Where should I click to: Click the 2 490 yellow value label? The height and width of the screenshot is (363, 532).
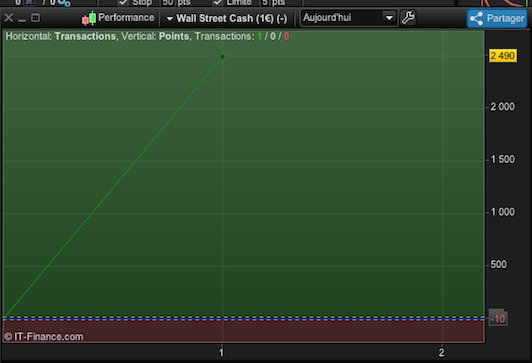tap(502, 56)
